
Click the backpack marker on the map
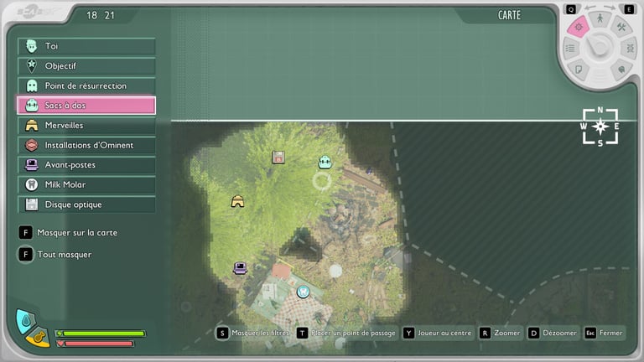[325, 162]
